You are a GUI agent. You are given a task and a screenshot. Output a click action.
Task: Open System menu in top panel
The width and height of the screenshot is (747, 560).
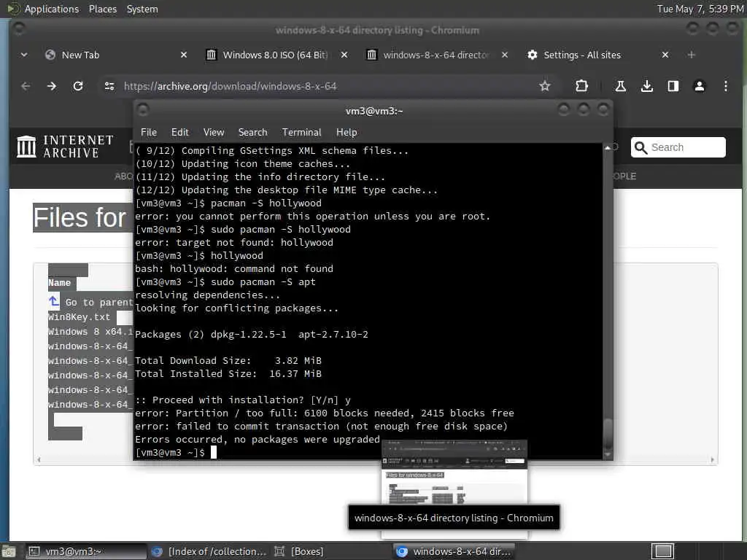142,9
